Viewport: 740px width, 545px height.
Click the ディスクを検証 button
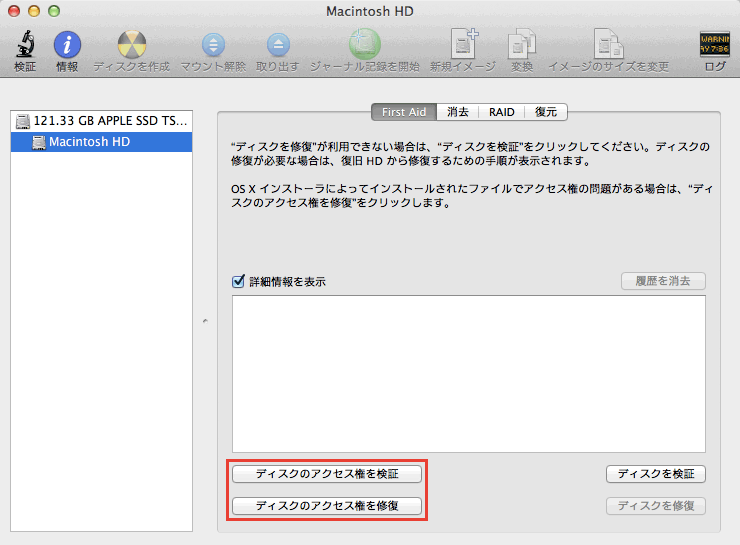pyautogui.click(x=656, y=474)
